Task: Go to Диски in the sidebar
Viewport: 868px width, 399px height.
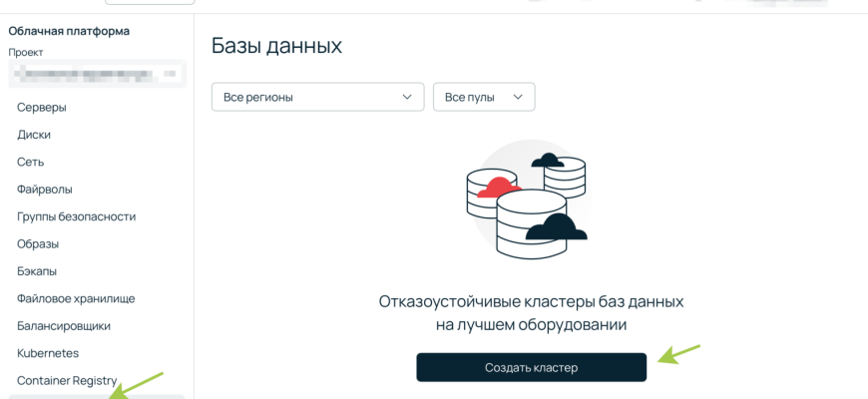Action: [34, 135]
